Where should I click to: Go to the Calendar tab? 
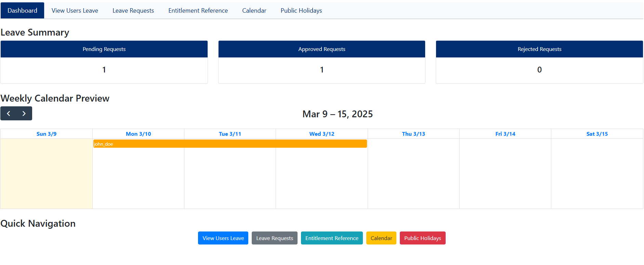254,11
